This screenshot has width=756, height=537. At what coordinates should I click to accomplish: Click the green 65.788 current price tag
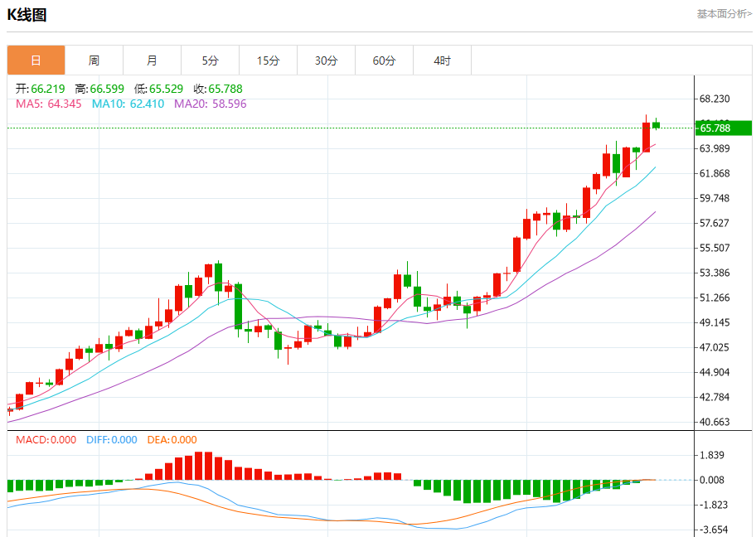pyautogui.click(x=723, y=128)
